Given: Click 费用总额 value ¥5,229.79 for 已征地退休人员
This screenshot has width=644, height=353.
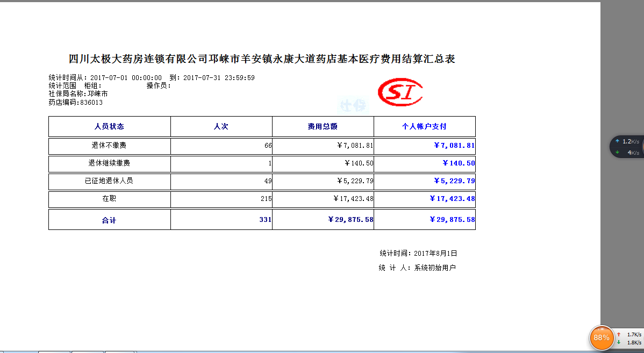Looking at the screenshot, I should (355, 181).
